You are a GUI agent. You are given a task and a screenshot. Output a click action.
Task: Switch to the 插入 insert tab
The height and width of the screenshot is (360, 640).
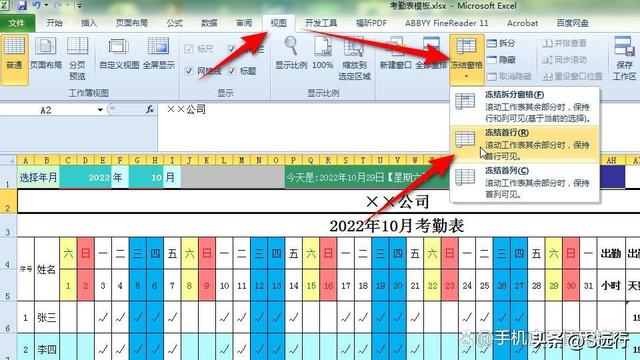(x=89, y=23)
